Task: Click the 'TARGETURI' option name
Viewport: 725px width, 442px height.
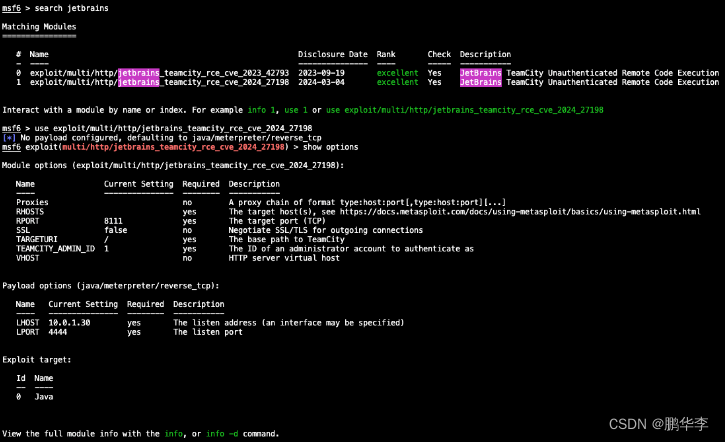Action: pos(37,239)
